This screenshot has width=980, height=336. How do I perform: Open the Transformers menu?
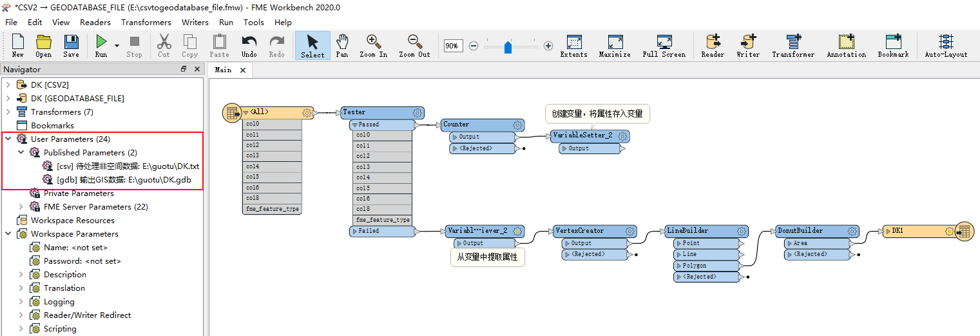coord(146,22)
